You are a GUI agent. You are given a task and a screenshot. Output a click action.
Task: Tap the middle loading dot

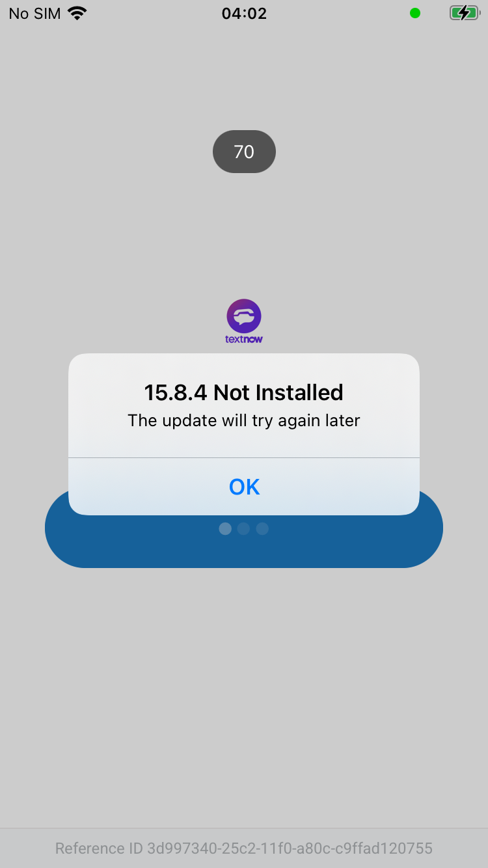click(243, 529)
